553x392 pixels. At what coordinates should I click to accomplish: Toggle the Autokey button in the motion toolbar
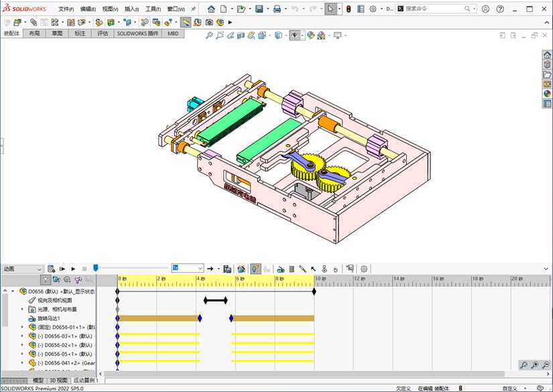tap(255, 269)
